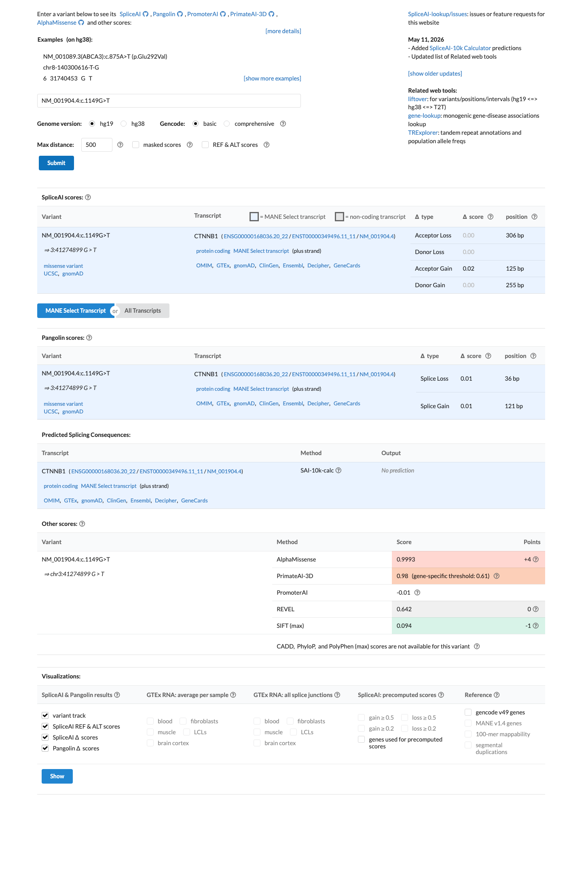Click help icon next to REF & ALT scores option

coord(267,145)
